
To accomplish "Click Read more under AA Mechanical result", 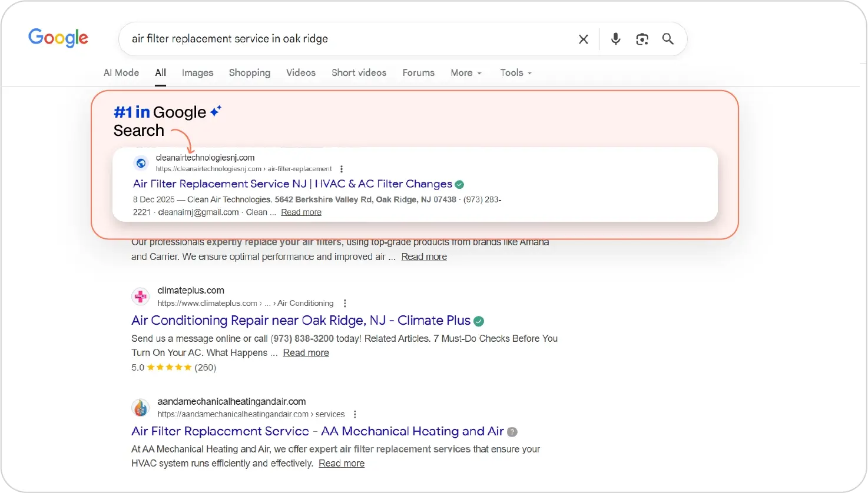I will point(342,464).
